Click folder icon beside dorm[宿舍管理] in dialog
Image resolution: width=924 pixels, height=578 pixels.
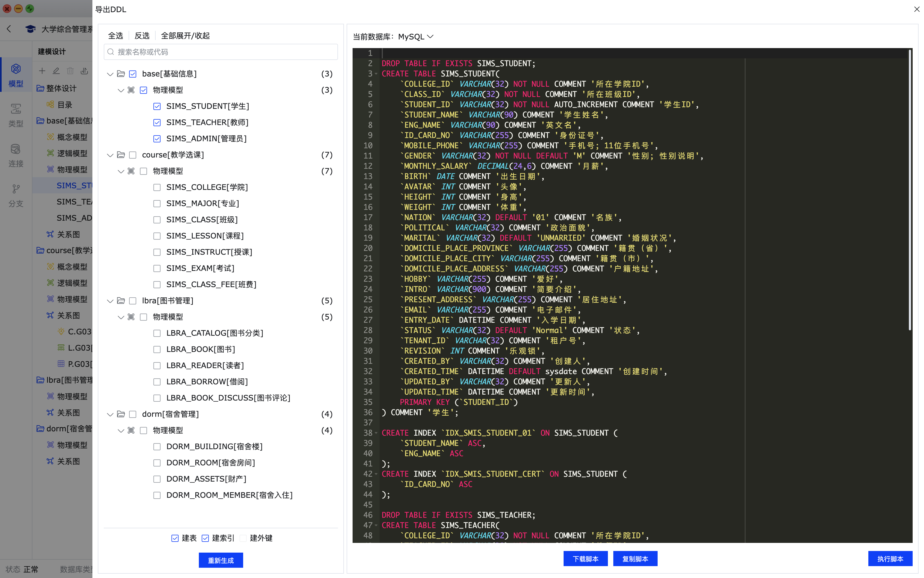pyautogui.click(x=121, y=414)
